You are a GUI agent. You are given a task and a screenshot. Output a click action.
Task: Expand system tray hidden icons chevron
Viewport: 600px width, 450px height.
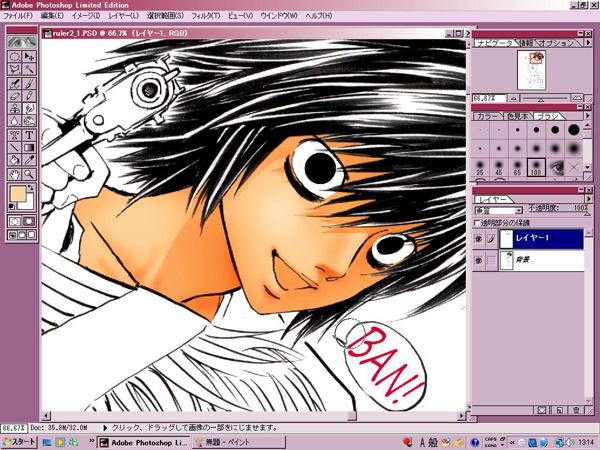(x=512, y=442)
